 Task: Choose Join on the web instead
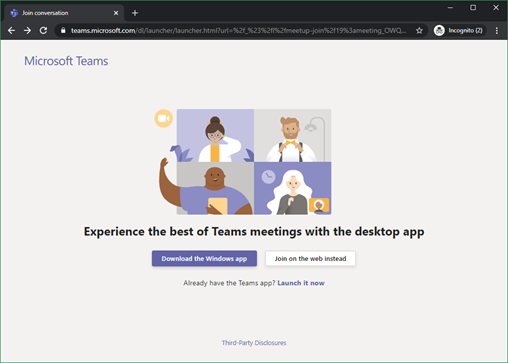pyautogui.click(x=310, y=258)
